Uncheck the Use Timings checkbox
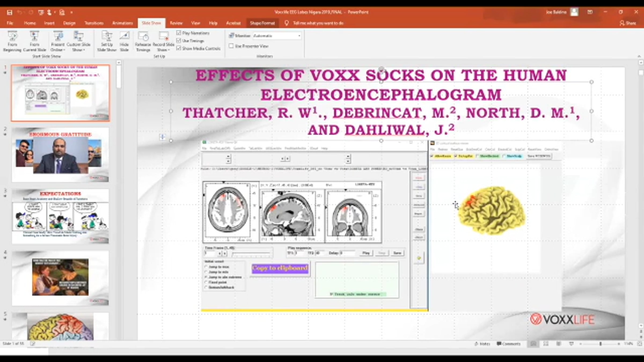The height and width of the screenshot is (362, 644). click(179, 40)
